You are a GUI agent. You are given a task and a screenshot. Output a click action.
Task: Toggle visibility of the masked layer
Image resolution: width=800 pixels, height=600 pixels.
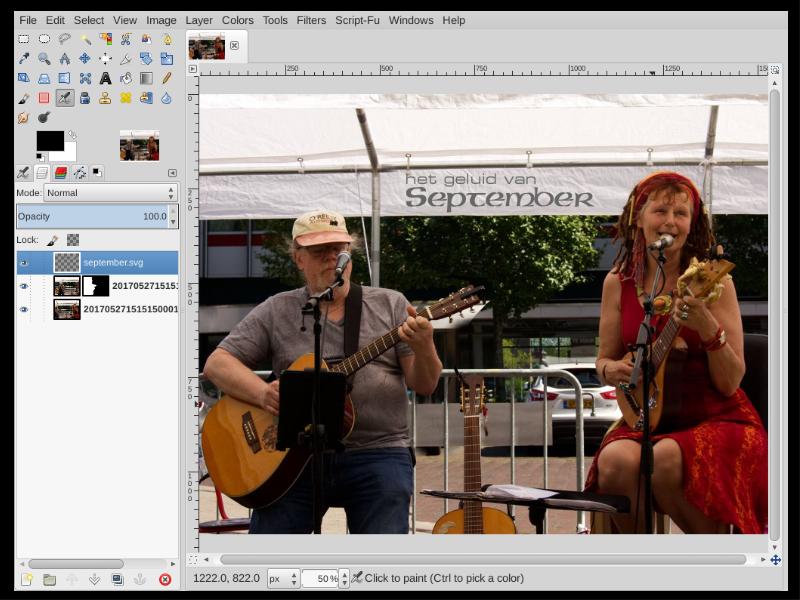[23, 286]
